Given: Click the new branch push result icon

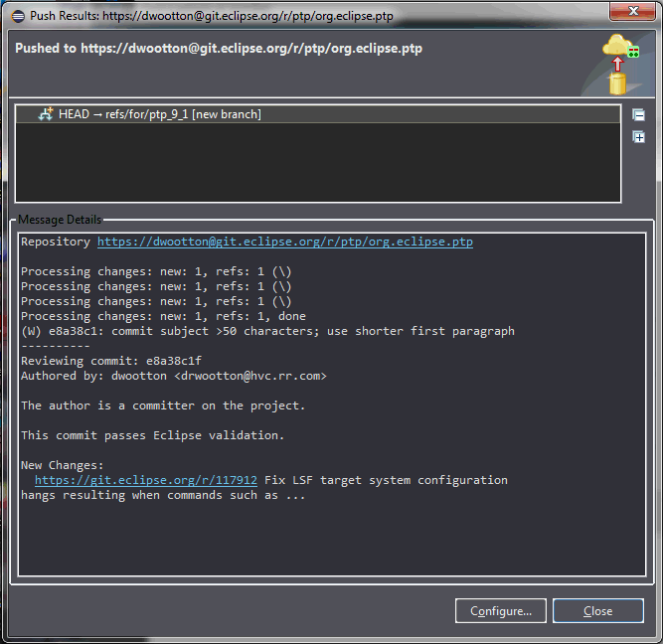Looking at the screenshot, I should (46, 114).
